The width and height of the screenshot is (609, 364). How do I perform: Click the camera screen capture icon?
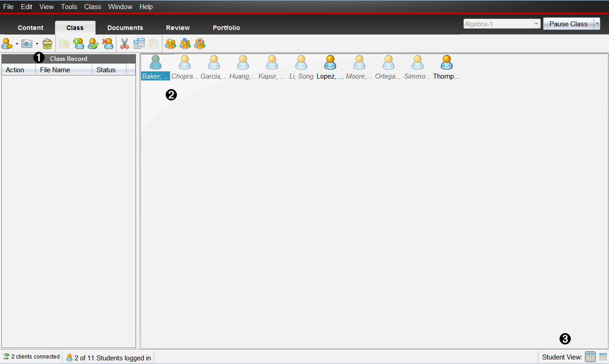[x=27, y=44]
